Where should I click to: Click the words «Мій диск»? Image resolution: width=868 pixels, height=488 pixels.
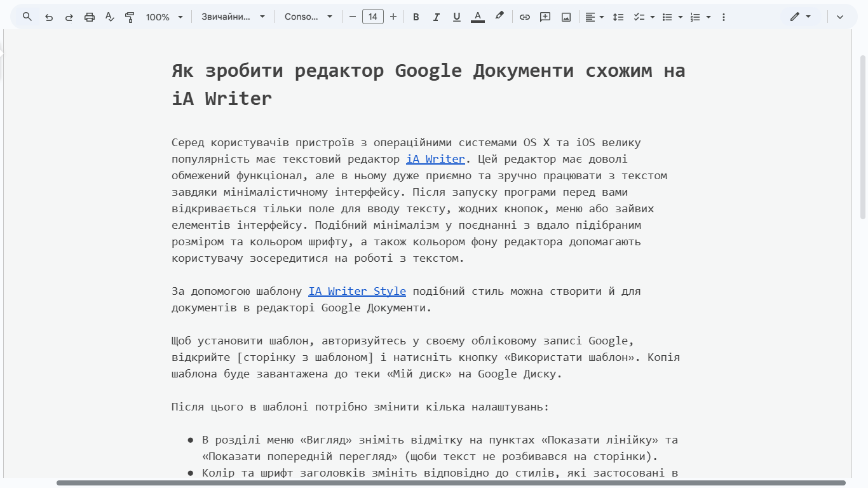click(x=419, y=374)
